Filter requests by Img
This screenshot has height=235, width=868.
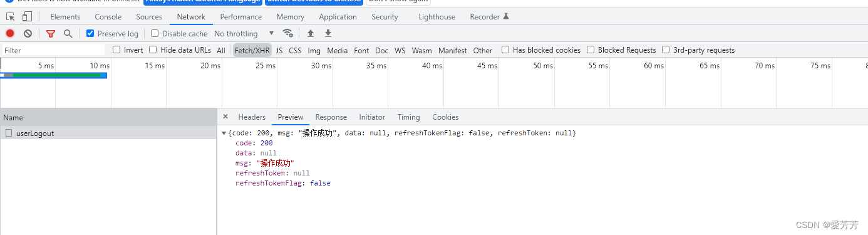[314, 50]
